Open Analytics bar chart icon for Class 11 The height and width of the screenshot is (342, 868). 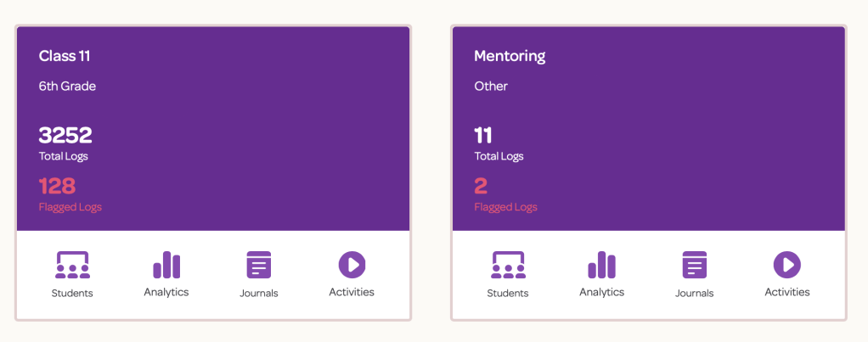pos(166,265)
